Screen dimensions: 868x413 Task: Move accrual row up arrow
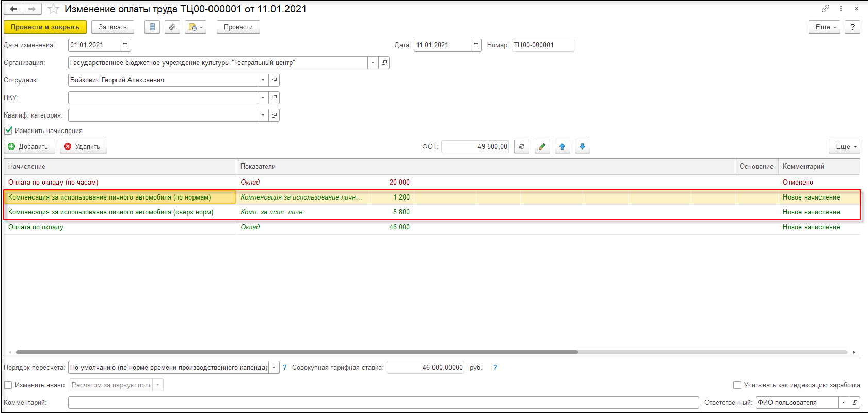click(562, 146)
